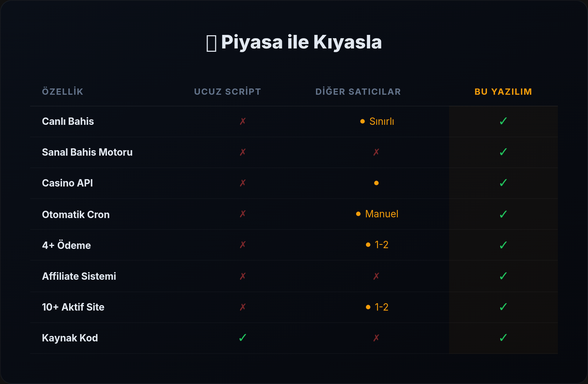The image size is (588, 384).
Task: Click the DİĞER SATICILAR column header
Action: [358, 92]
